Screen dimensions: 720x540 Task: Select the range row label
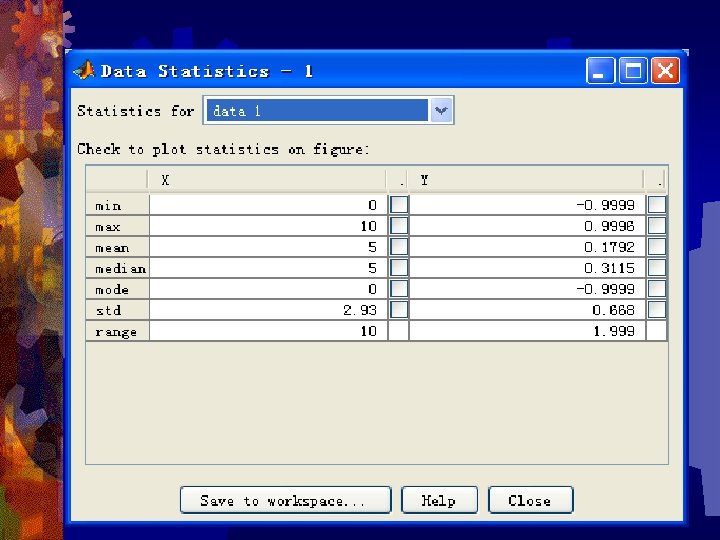coord(118,331)
